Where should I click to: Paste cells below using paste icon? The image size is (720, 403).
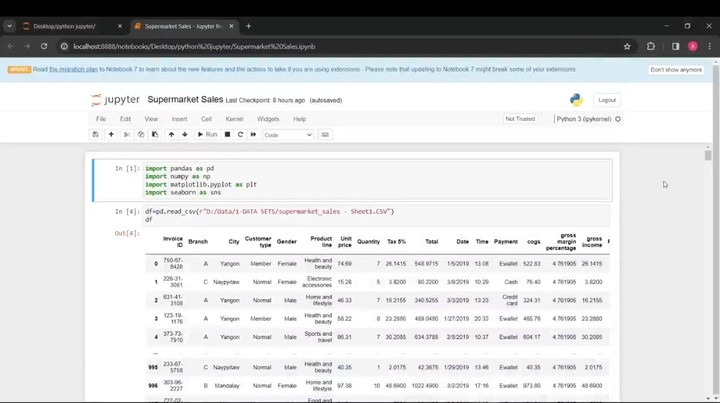pos(154,134)
